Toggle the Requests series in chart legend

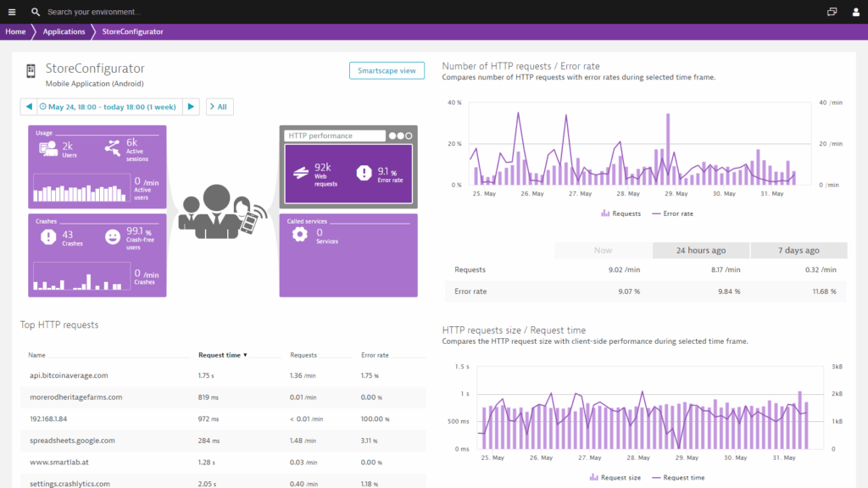620,213
